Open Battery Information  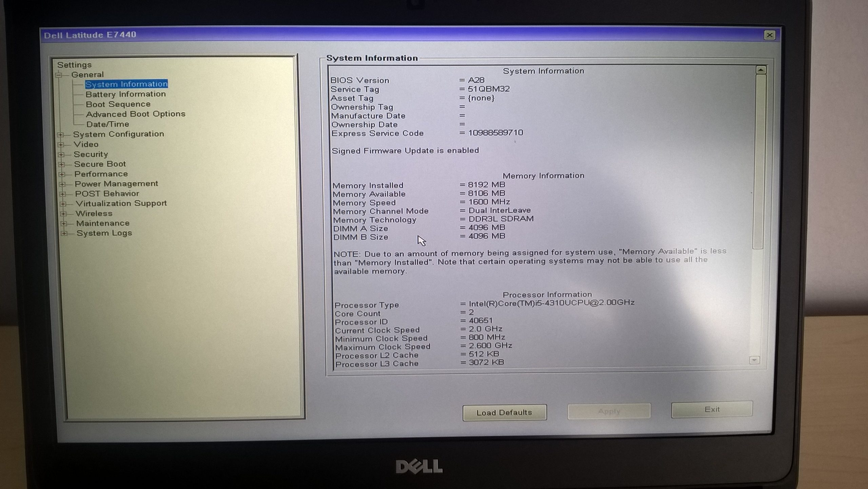[125, 94]
